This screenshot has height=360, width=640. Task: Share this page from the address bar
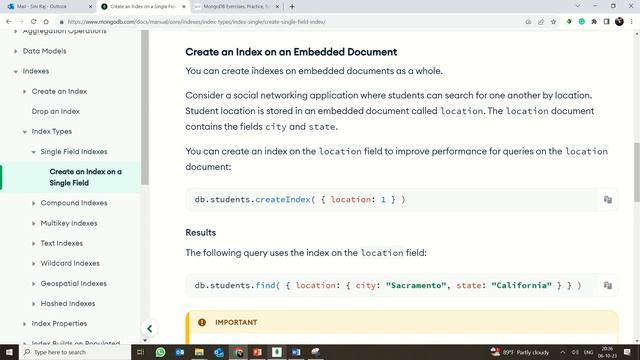tap(541, 22)
